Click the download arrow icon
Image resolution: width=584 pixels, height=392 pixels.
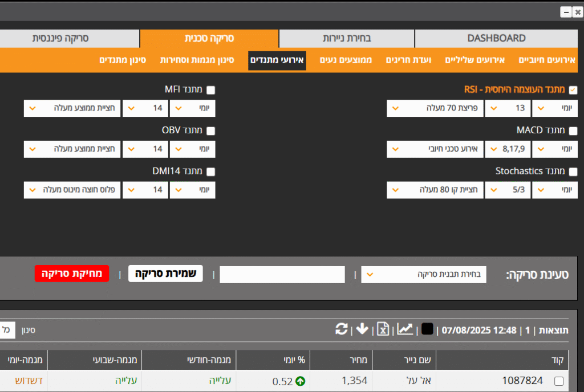[362, 329]
